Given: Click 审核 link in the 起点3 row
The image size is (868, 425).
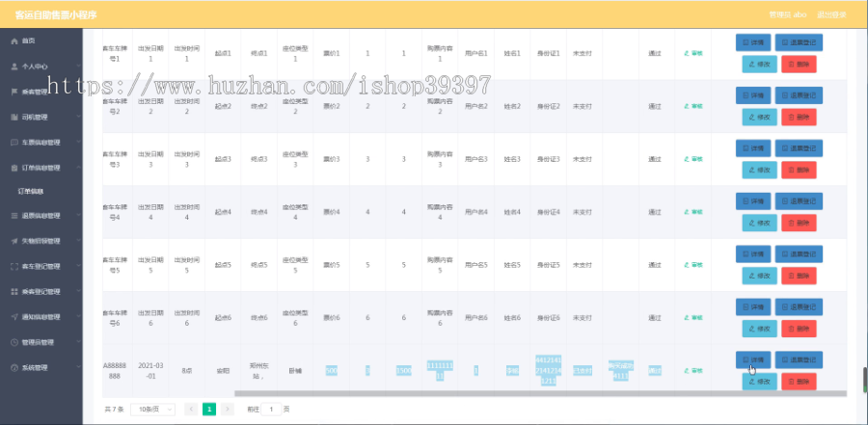Looking at the screenshot, I should tap(693, 159).
